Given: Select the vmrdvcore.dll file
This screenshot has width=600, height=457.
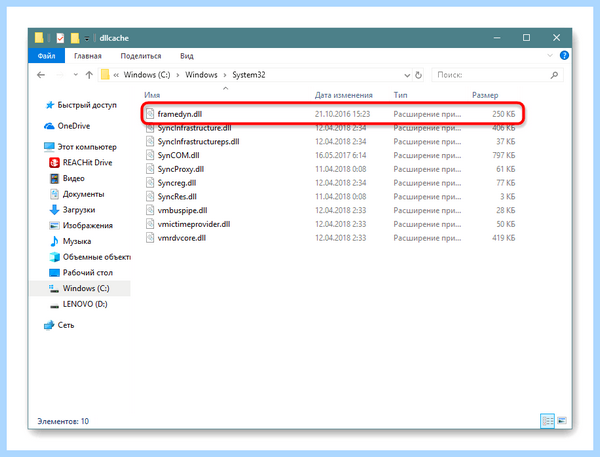Looking at the screenshot, I should coord(330,238).
